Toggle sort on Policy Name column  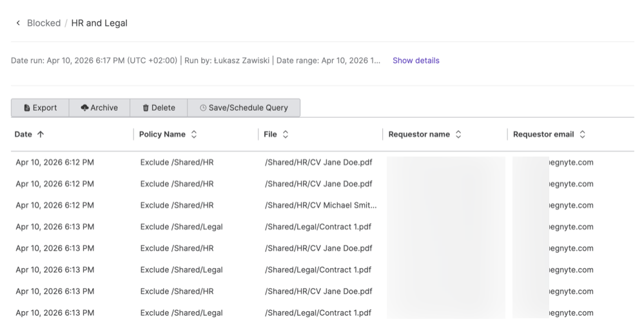tap(194, 135)
